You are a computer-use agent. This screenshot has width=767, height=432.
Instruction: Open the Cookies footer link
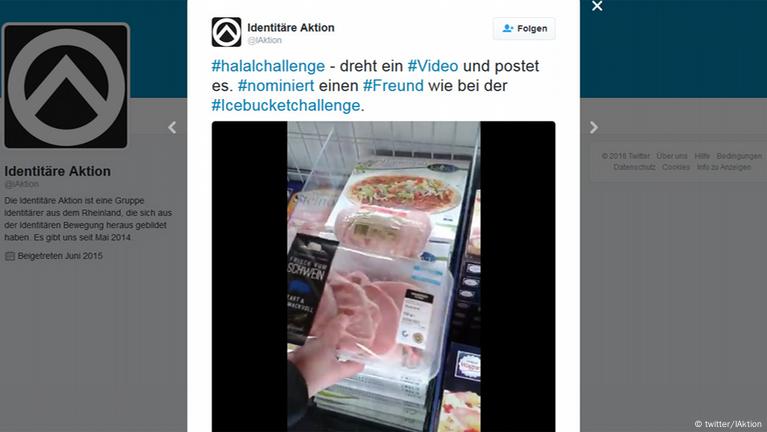click(x=676, y=167)
